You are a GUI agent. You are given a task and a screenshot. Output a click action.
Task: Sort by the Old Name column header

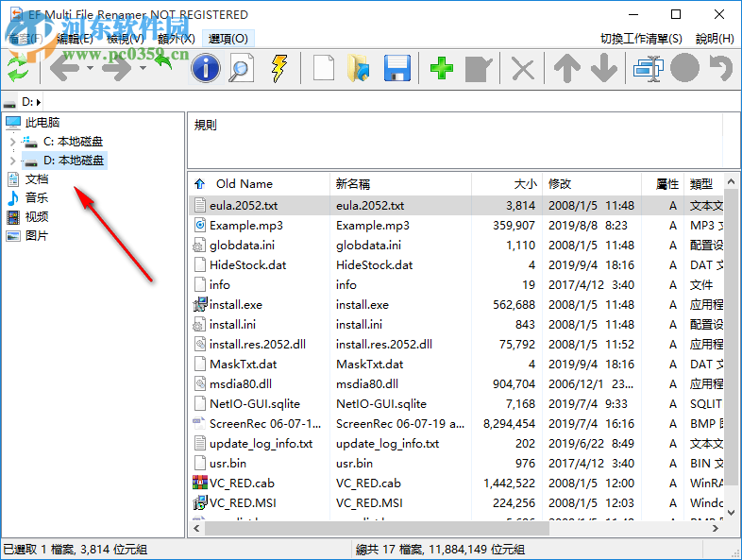coord(260,183)
